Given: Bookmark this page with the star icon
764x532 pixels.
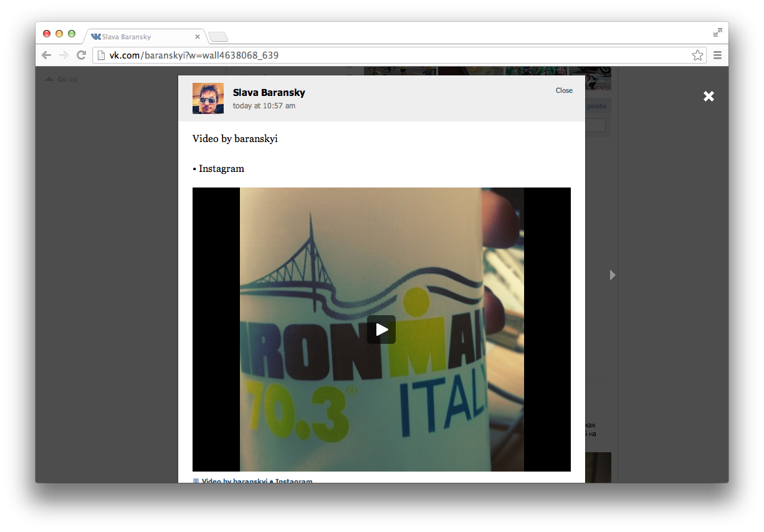Looking at the screenshot, I should click(697, 55).
